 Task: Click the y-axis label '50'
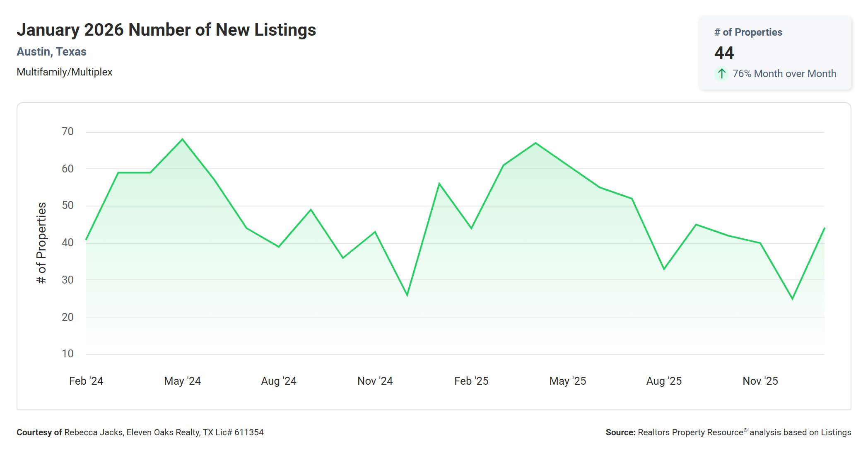68,206
